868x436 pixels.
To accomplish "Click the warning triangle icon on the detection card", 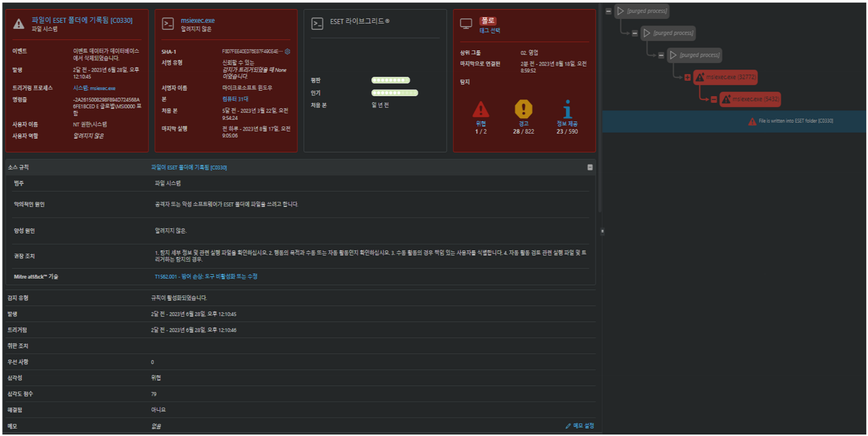I will [18, 24].
